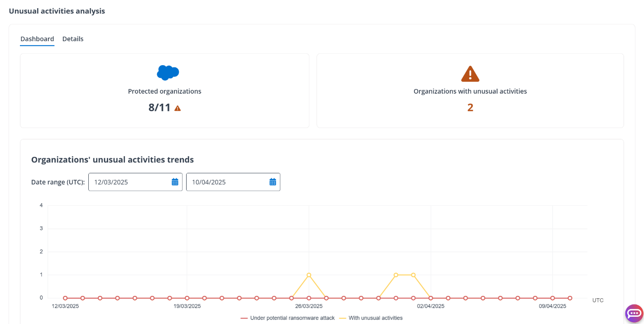Viewport: 644px width, 324px height.
Task: Toggle 'Under potential ransomware attack' legend series
Action: (288, 318)
